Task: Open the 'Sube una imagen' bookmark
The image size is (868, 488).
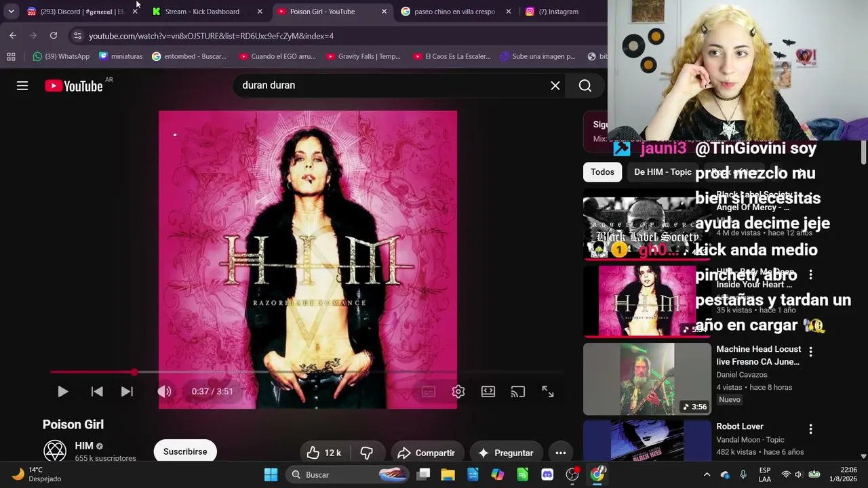Action: point(537,56)
